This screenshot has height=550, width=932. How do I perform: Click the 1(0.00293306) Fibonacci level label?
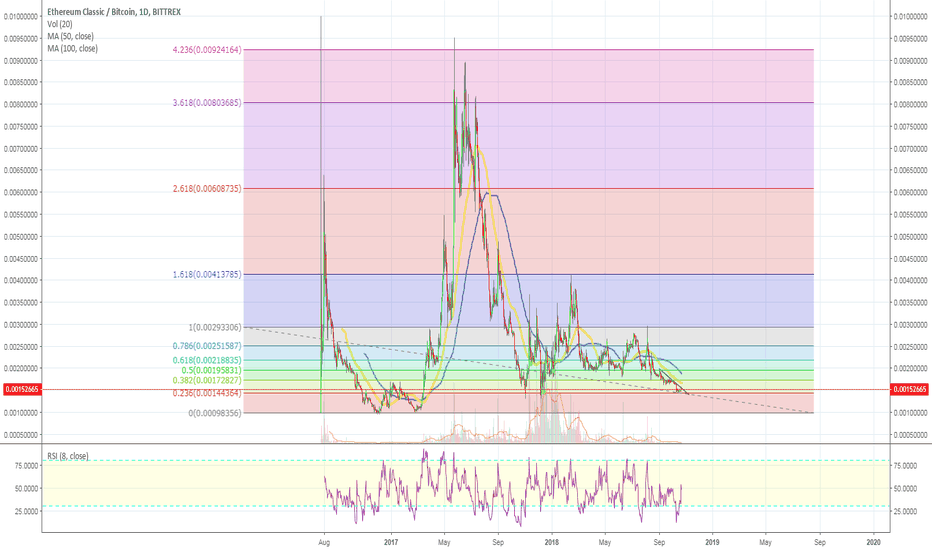(x=215, y=328)
